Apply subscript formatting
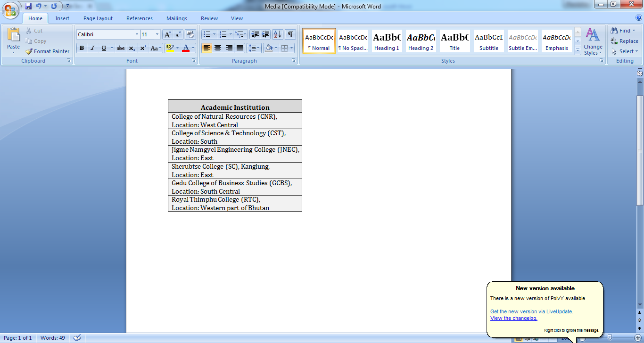The width and height of the screenshot is (644, 343). point(132,48)
